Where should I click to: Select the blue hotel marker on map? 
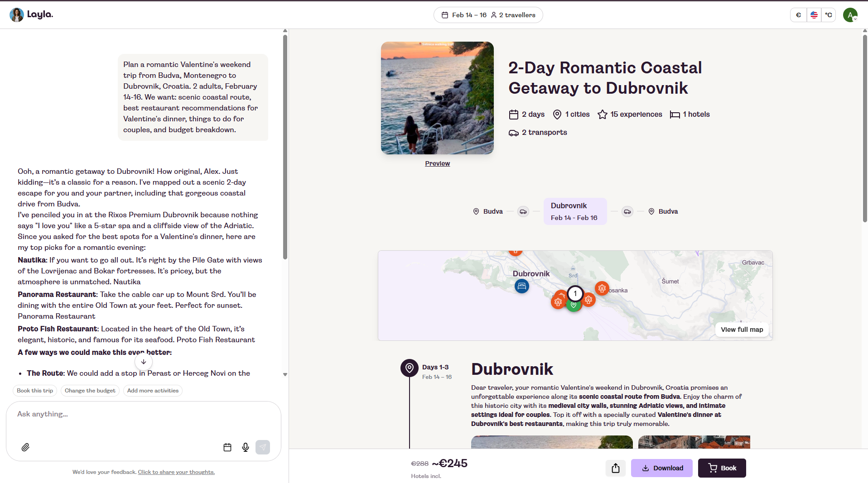click(521, 286)
